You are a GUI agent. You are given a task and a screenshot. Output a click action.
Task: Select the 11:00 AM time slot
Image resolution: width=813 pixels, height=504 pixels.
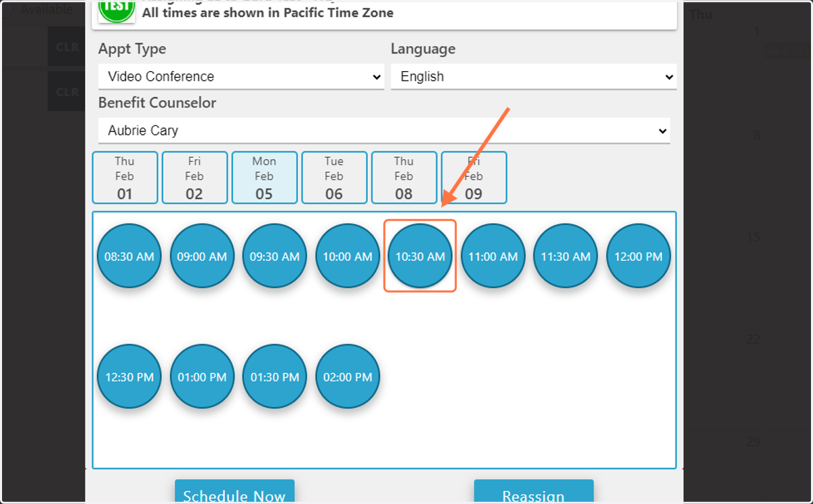click(x=493, y=256)
